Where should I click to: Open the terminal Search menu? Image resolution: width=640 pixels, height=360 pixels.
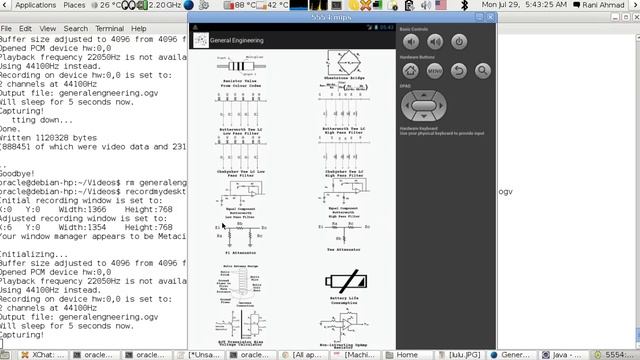pyautogui.click(x=76, y=29)
